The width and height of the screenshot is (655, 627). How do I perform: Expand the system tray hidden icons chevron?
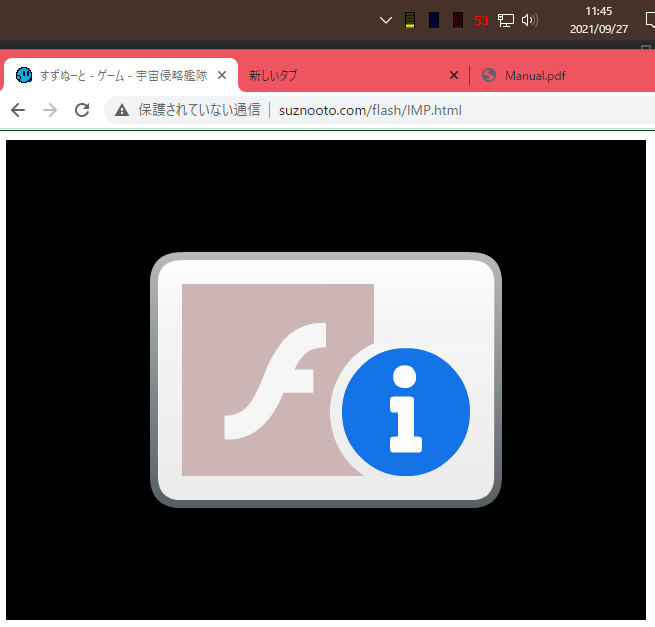tap(386, 20)
